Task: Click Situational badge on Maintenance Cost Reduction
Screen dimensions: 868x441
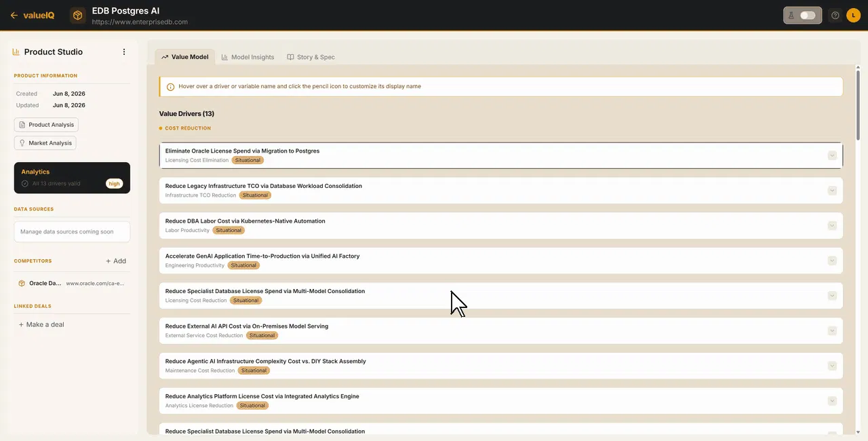Action: point(254,370)
